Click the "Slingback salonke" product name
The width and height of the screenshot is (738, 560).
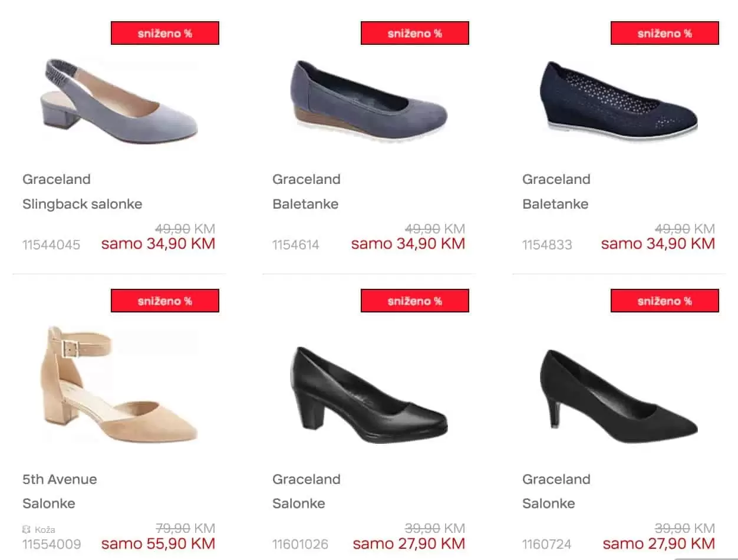[x=82, y=204]
